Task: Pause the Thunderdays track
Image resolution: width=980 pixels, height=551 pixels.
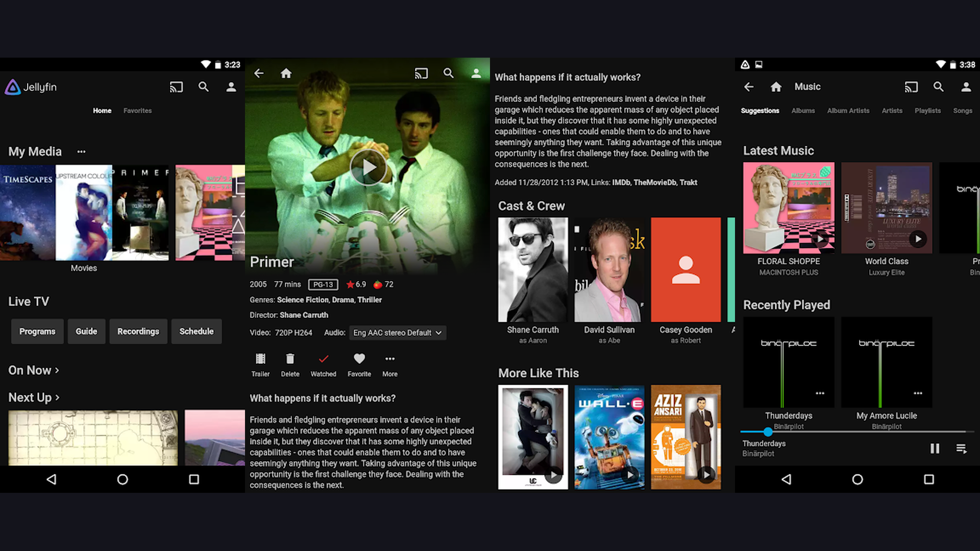Action: [x=935, y=448]
